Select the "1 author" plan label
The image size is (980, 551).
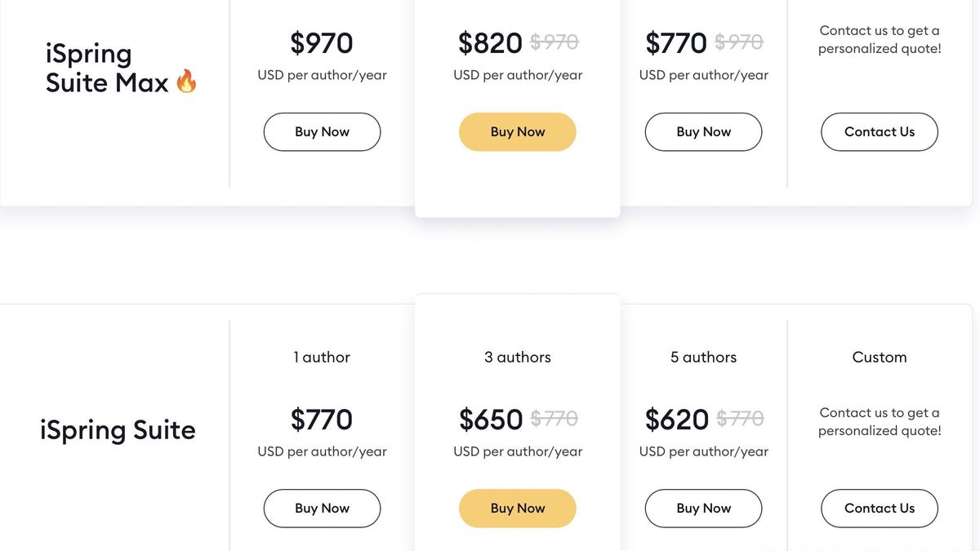(x=322, y=357)
